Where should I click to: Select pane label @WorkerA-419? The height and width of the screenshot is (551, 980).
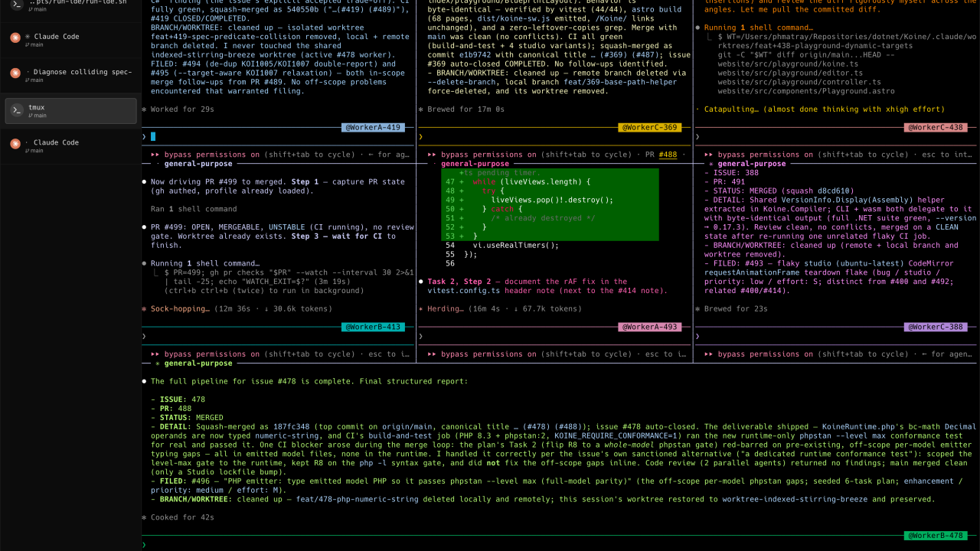click(x=374, y=127)
